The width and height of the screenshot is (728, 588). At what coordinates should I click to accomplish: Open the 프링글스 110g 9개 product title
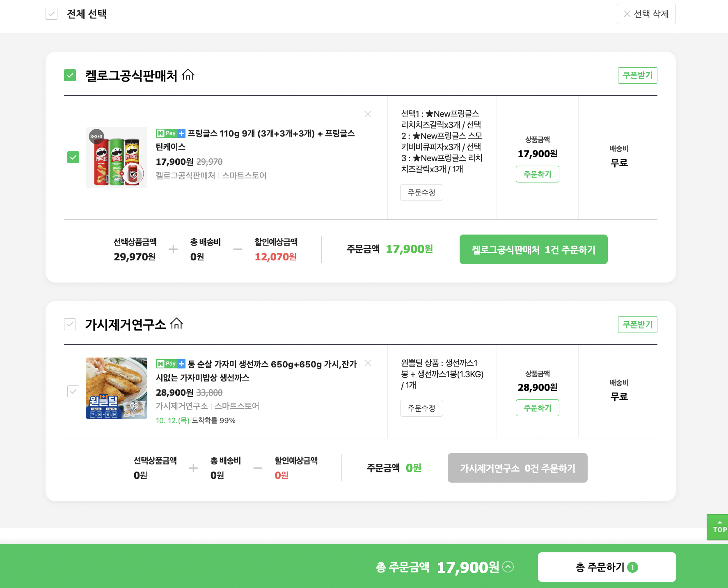click(255, 140)
